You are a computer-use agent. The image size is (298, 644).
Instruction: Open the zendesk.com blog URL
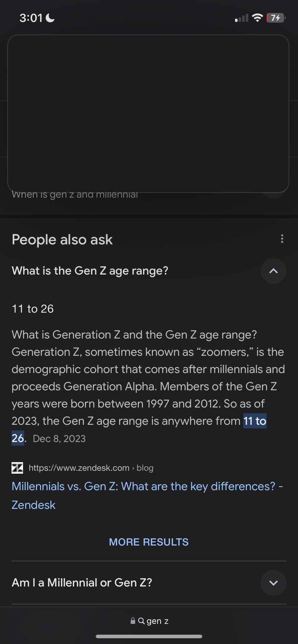[91, 468]
